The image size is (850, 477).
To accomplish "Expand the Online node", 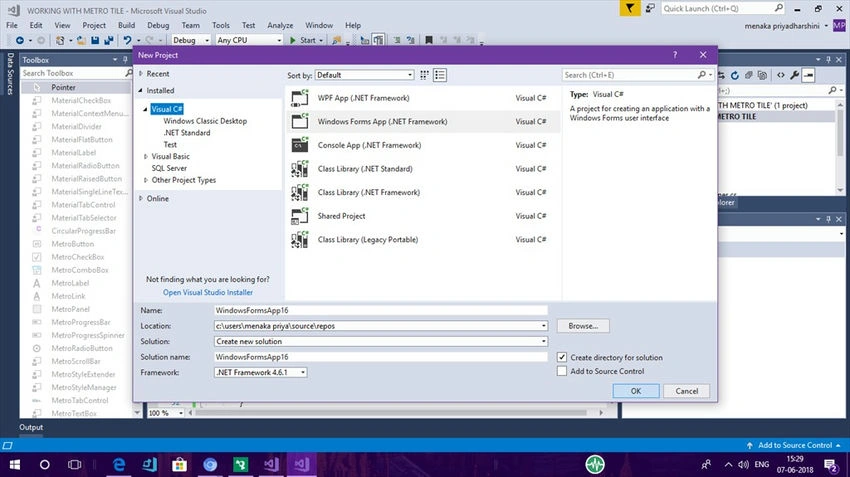I will pyautogui.click(x=141, y=198).
